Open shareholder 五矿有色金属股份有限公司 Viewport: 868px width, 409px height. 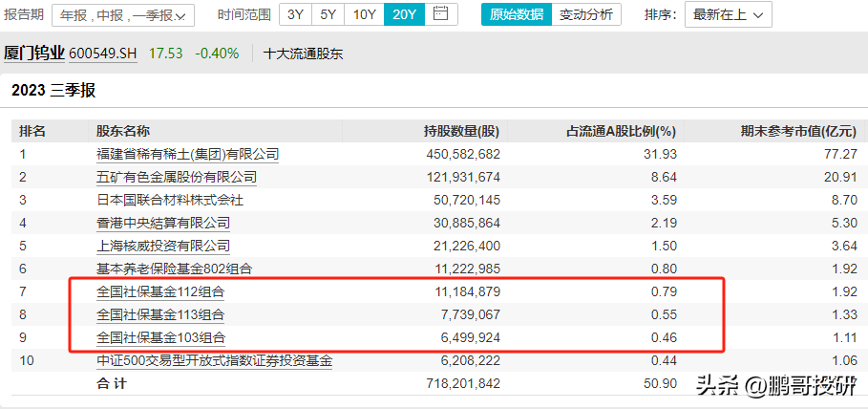click(177, 177)
